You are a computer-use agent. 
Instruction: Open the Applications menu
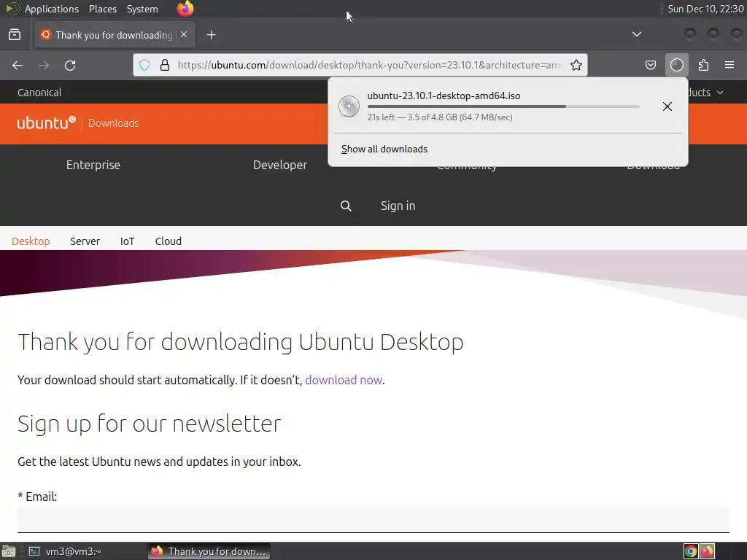tap(52, 9)
